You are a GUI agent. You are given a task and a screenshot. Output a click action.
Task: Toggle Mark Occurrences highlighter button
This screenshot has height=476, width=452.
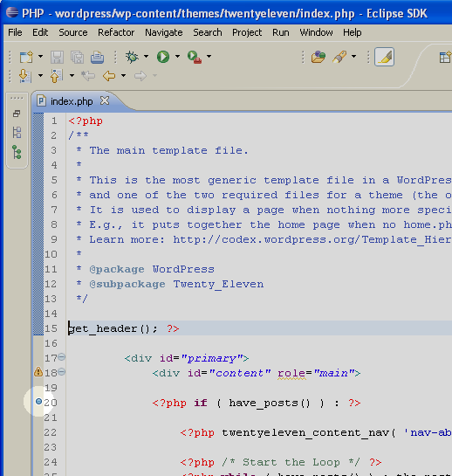[384, 57]
